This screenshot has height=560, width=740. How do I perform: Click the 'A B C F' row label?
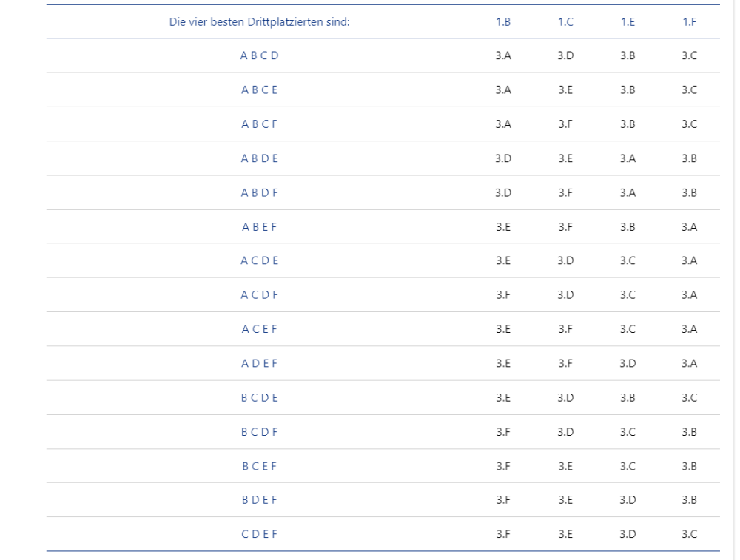259,124
